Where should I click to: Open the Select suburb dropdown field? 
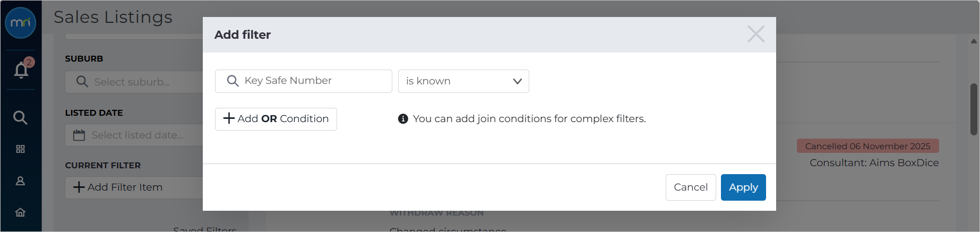134,82
